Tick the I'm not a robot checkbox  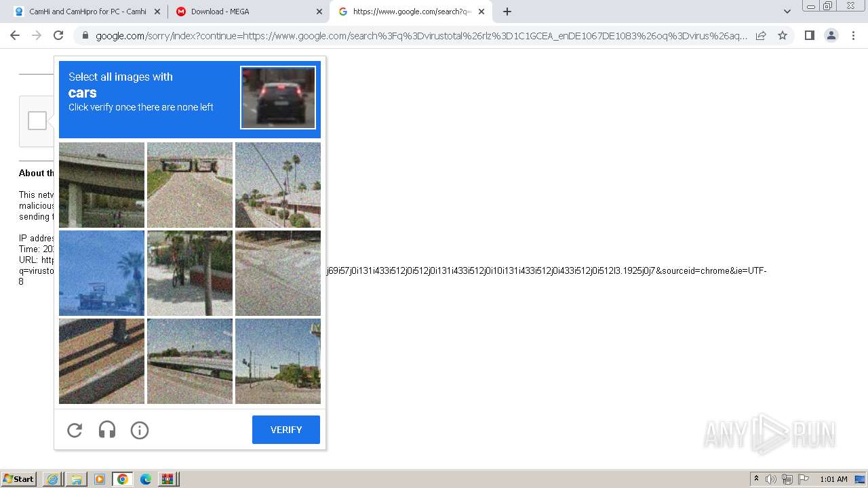pyautogui.click(x=37, y=121)
